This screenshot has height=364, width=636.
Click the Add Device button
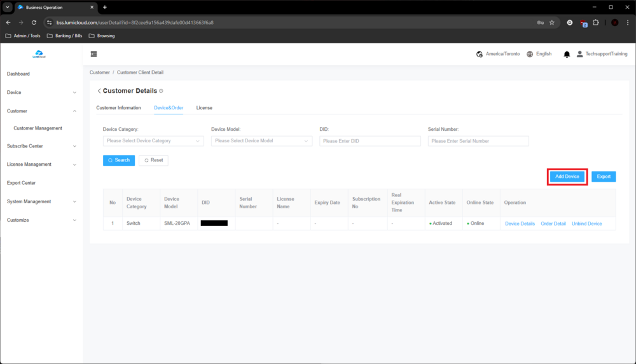point(567,177)
